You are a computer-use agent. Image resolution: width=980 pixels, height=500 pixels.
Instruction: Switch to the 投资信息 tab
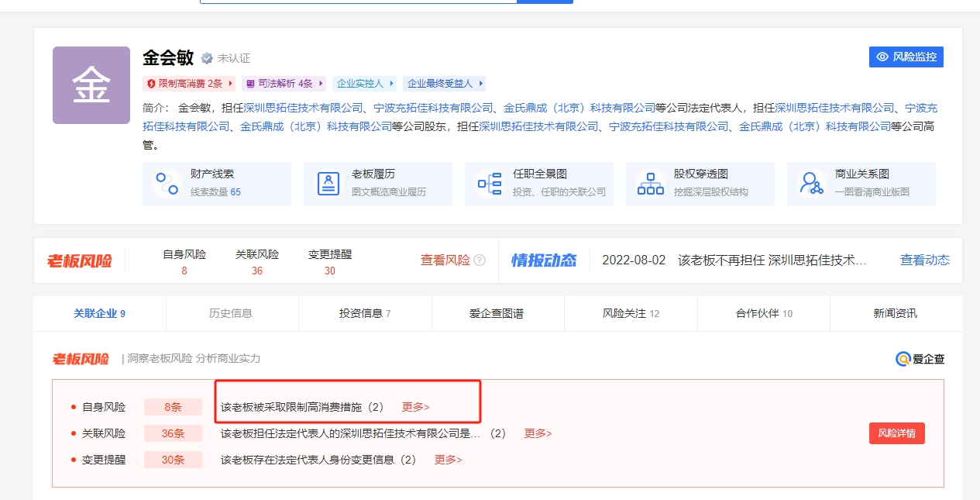click(364, 313)
